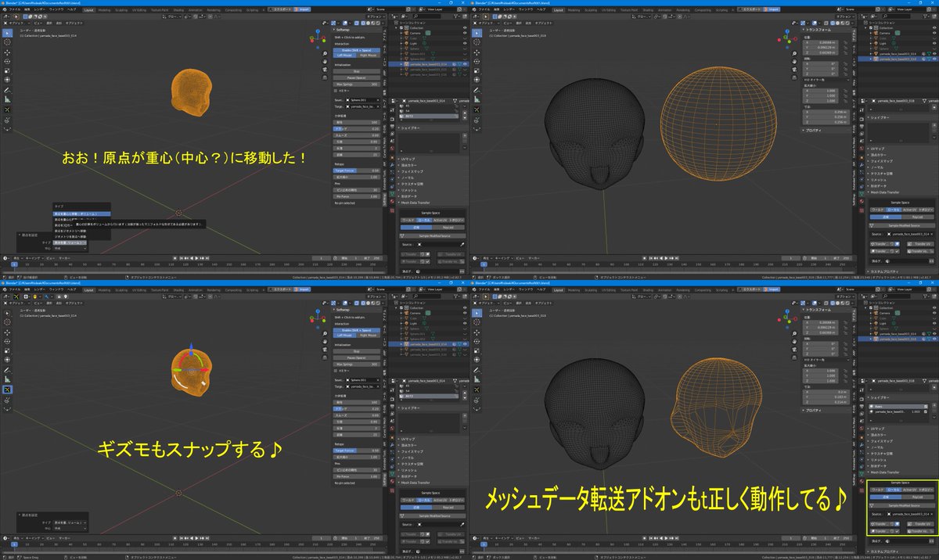Hide Light with its eye icon in top-left outliner
Image resolution: width=939 pixels, height=560 pixels.
coord(465,43)
